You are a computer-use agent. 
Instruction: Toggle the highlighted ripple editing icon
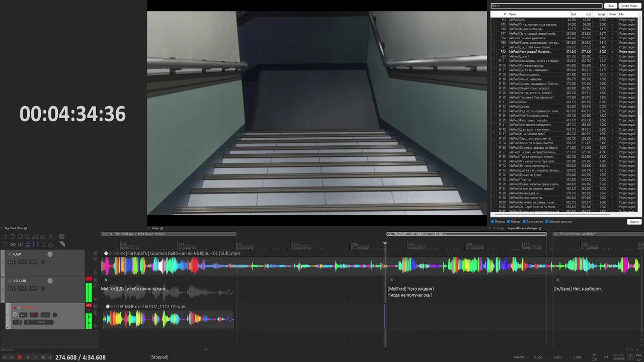28,244
